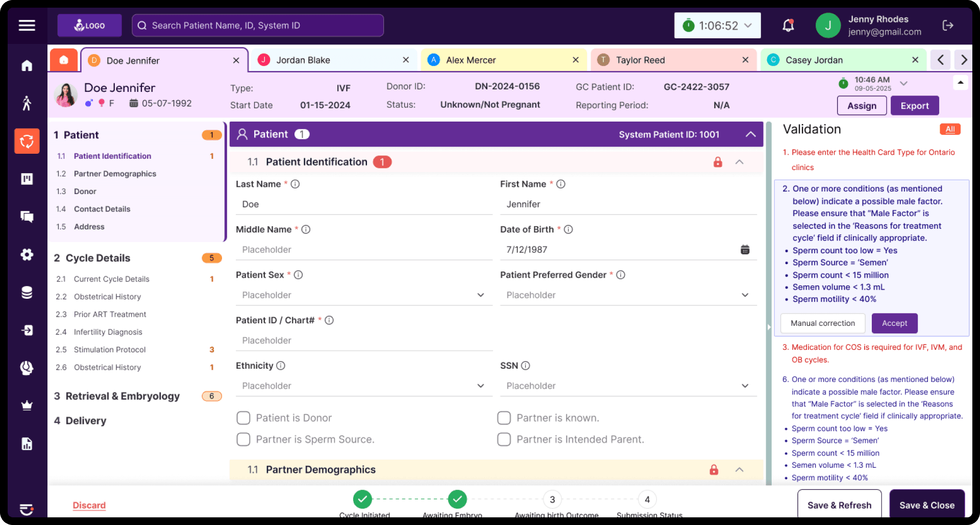This screenshot has width=980, height=525.
Task: Open the Taylor Reed patient tab
Action: [x=641, y=60]
